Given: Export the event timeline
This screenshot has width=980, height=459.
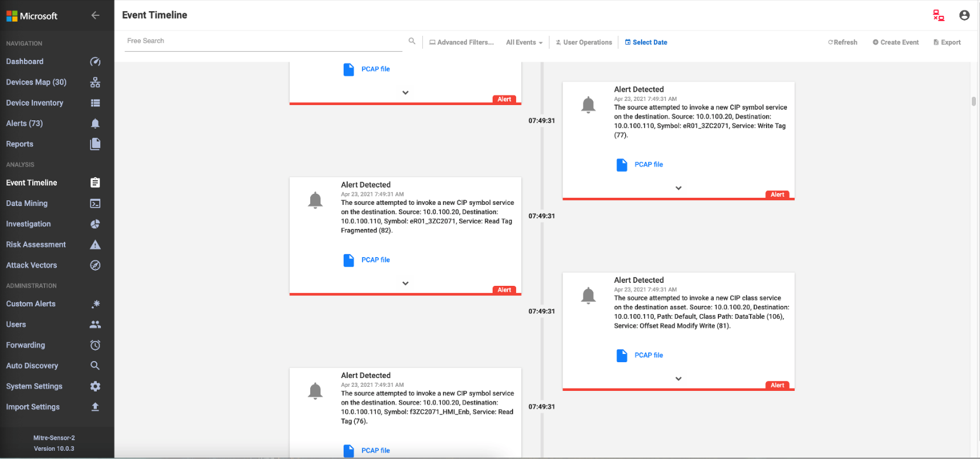Looking at the screenshot, I should (x=947, y=42).
